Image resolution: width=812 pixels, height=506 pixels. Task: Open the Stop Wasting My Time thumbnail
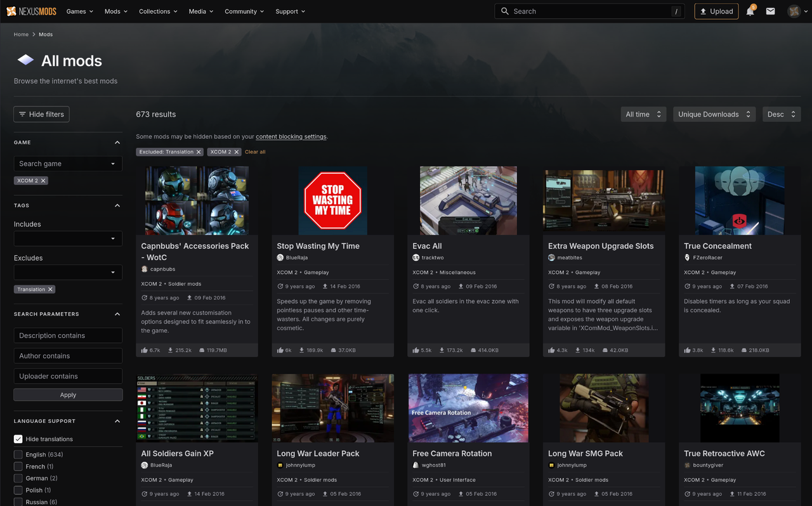pyautogui.click(x=332, y=200)
